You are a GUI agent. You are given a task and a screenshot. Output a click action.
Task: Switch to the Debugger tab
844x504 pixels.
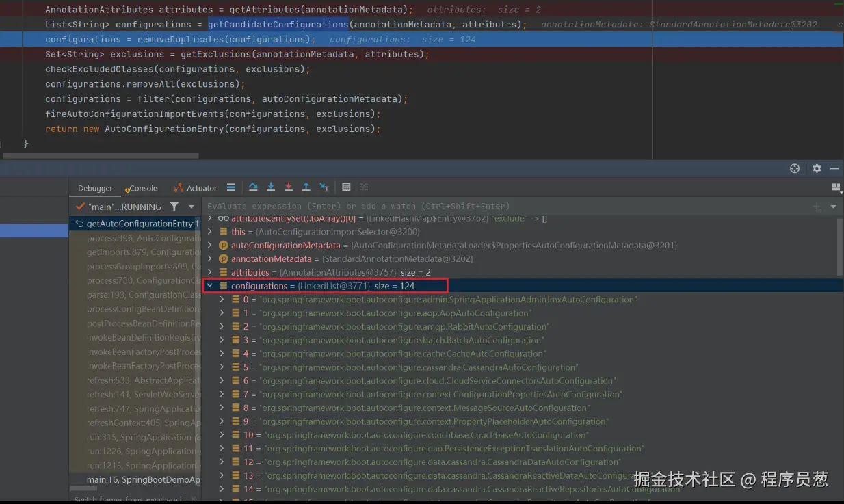[x=95, y=188]
